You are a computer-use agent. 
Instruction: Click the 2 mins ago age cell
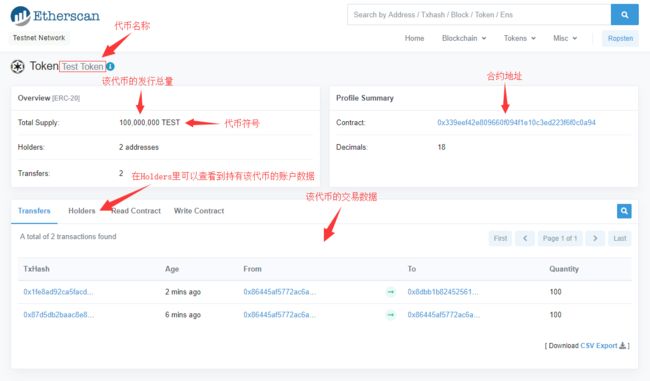183,292
